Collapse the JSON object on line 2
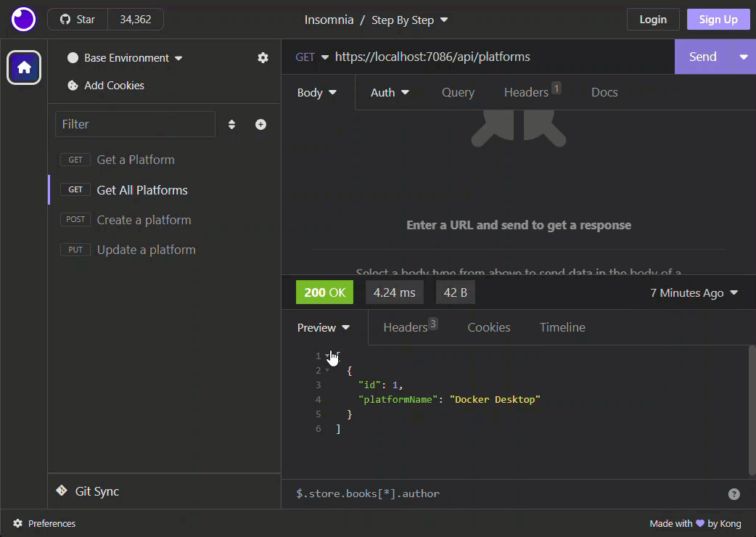The image size is (756, 537). (x=327, y=370)
